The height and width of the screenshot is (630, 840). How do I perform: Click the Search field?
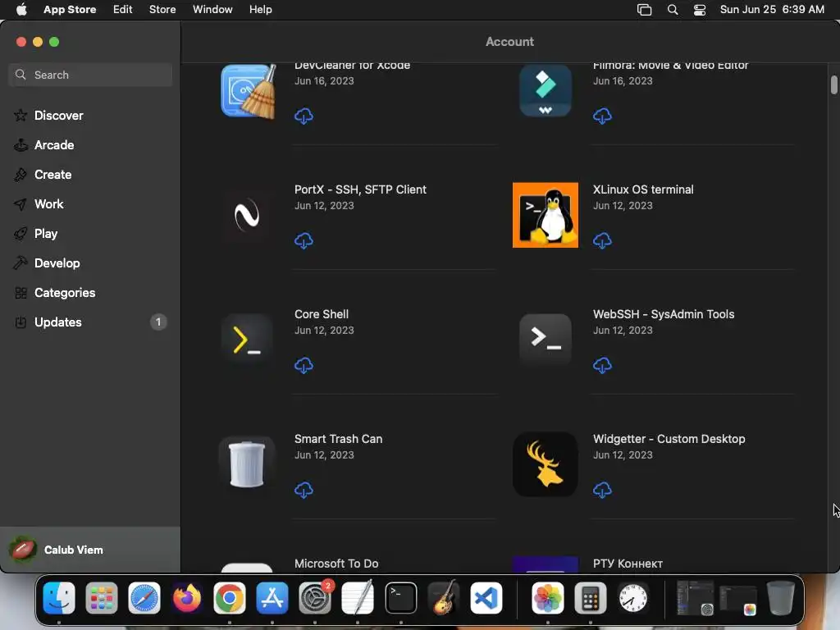(90, 75)
